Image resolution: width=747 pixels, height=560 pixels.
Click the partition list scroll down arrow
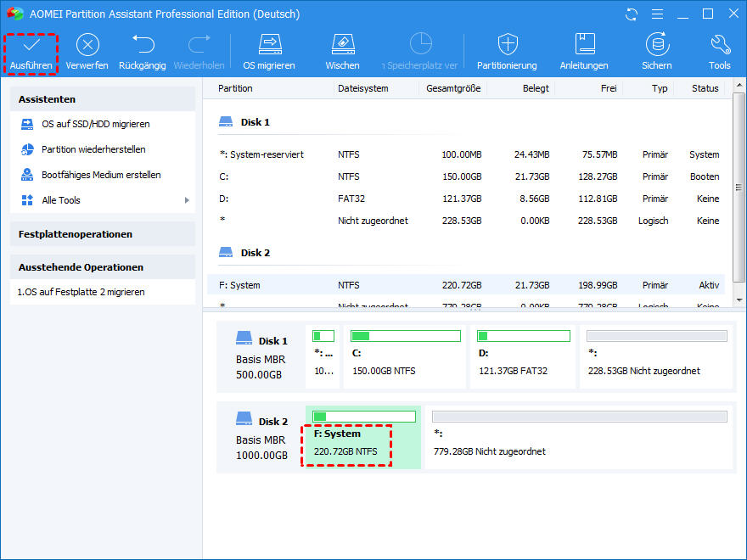pyautogui.click(x=739, y=300)
